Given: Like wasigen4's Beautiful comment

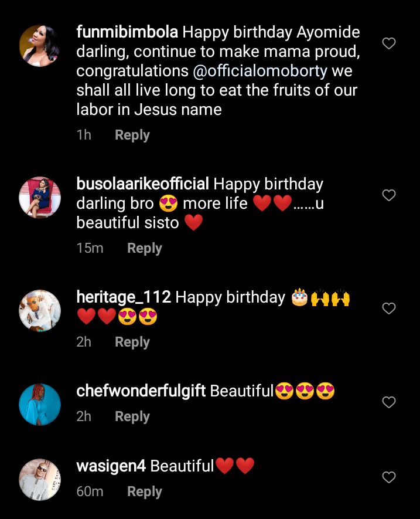Looking at the screenshot, I should (389, 477).
